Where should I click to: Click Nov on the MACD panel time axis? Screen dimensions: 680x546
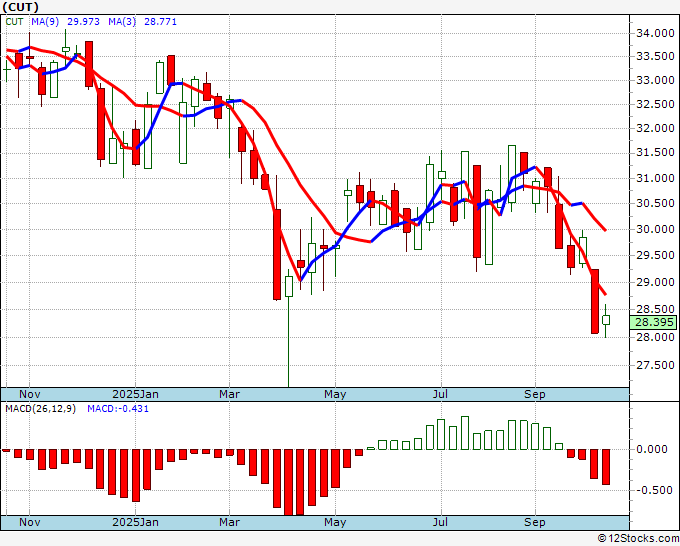coord(30,522)
